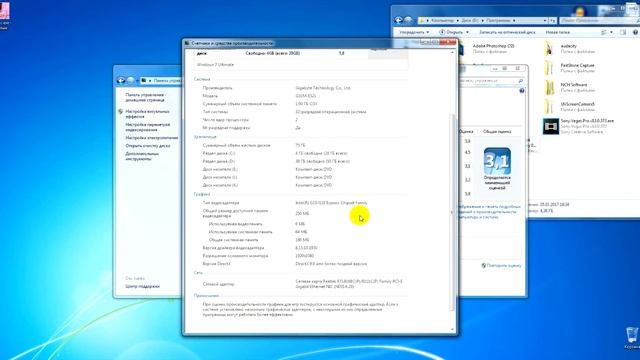Go back in the Explorer window

click(399, 20)
